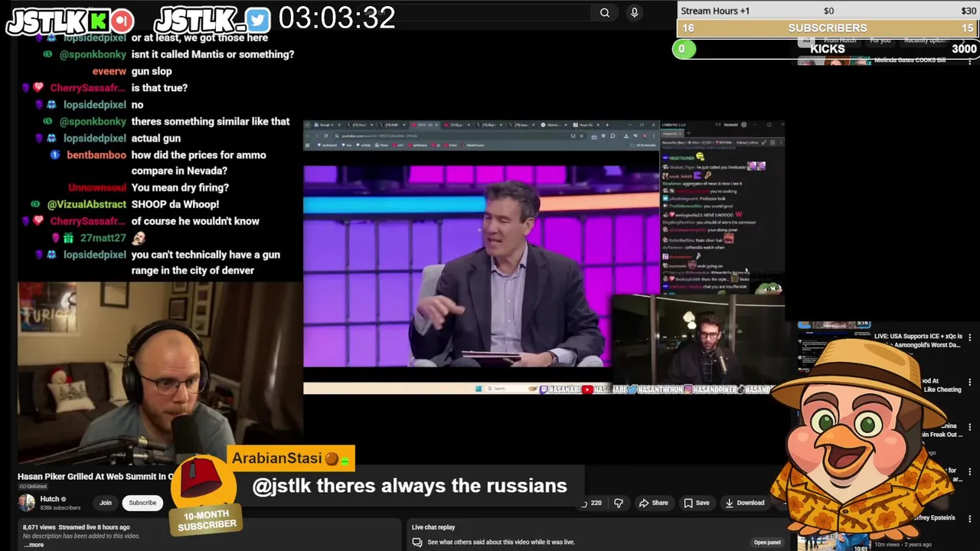Click the embedded Web Summit video player
This screenshot has width=980, height=551.
[x=544, y=257]
